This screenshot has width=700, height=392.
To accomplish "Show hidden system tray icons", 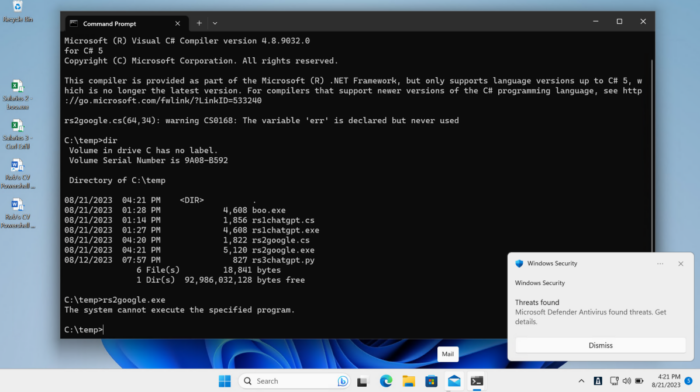I will point(581,381).
